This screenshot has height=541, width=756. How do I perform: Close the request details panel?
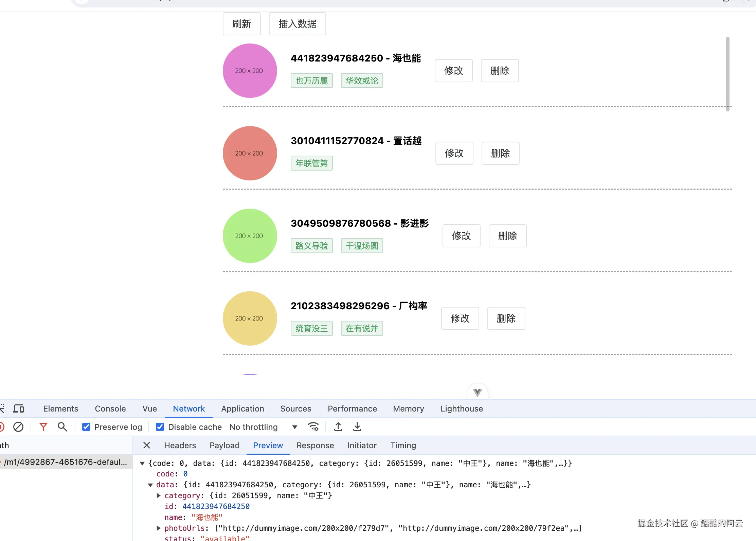147,445
